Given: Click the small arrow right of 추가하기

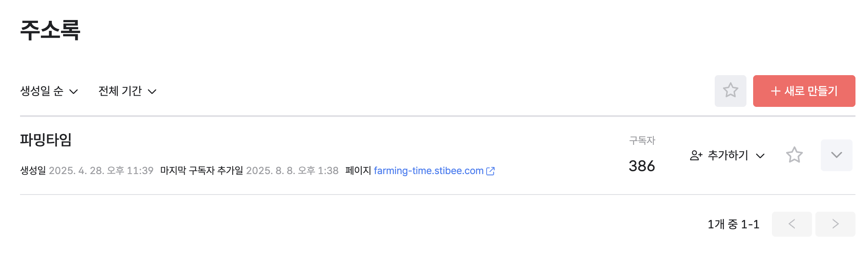Looking at the screenshot, I should (x=760, y=156).
